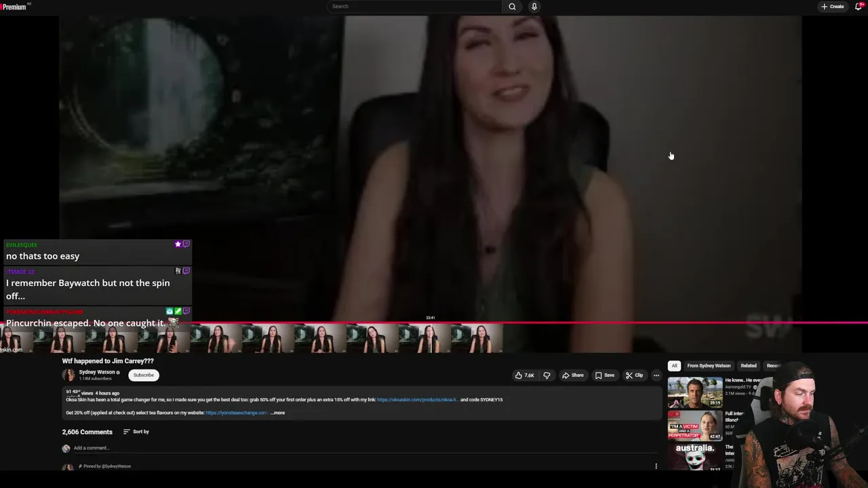Open Asmongold TV video thumbnail 39:19
The image size is (868, 488).
click(x=695, y=392)
